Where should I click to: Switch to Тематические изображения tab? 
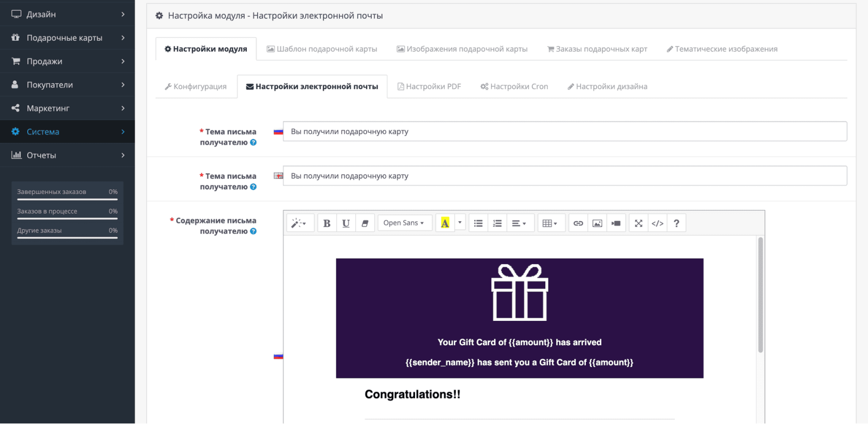[x=722, y=49]
